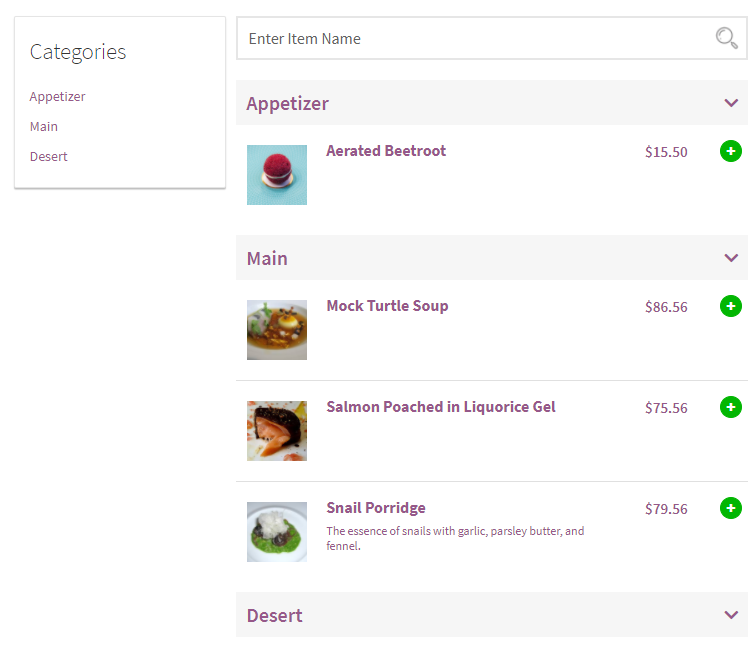Open Salmon Poached in Liquorice Gel title
The image size is (754, 659).
click(440, 407)
